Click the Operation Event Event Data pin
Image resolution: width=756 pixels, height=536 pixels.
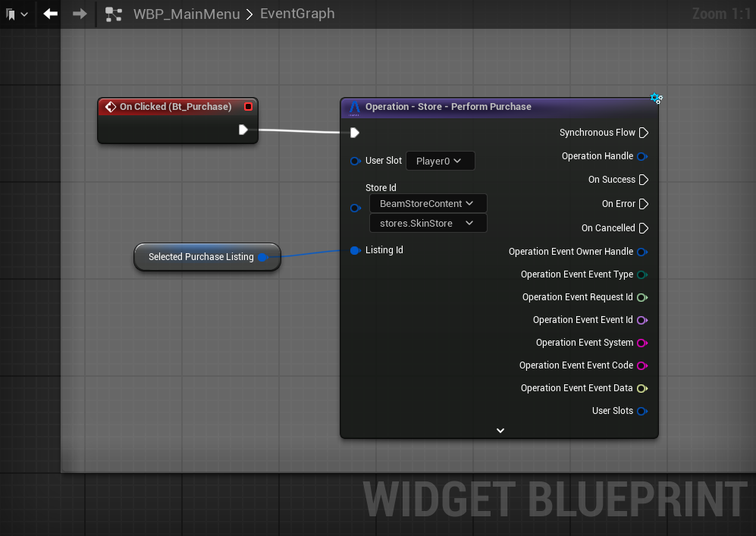click(x=642, y=388)
